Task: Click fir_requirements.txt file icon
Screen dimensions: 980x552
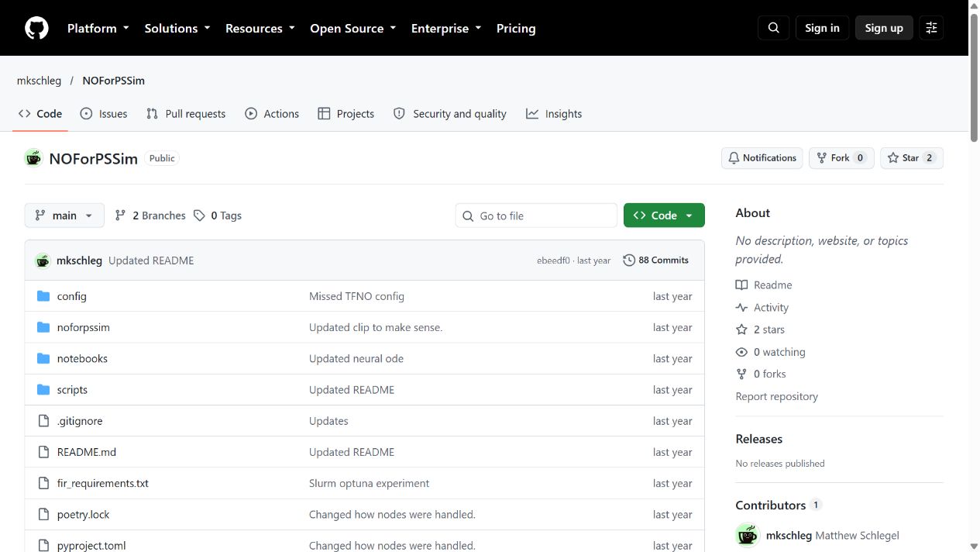Action: pyautogui.click(x=43, y=483)
